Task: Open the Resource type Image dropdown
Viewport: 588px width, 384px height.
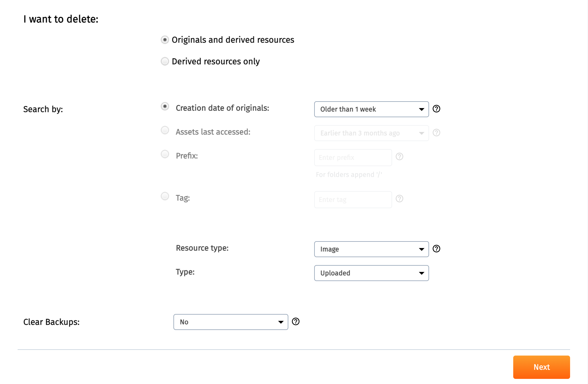Action: point(371,249)
